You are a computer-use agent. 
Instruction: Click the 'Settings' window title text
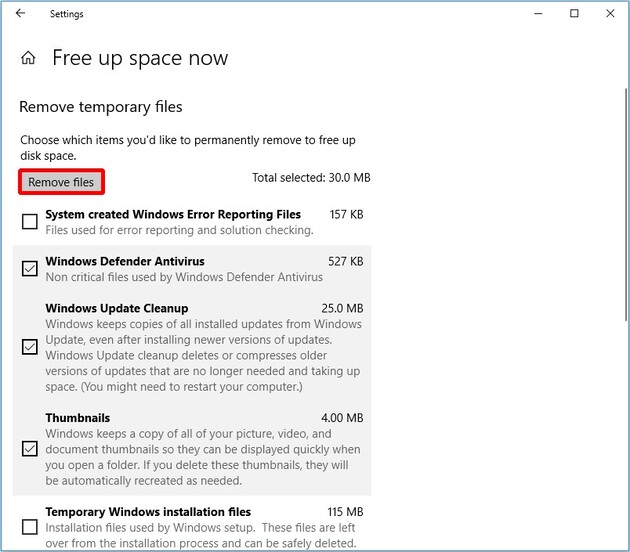pos(67,14)
